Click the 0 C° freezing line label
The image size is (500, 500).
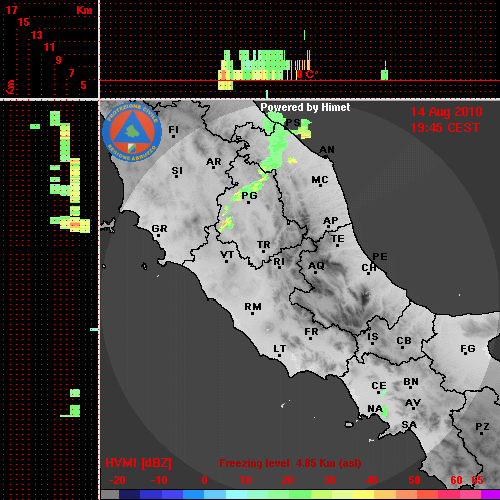pos(307,74)
